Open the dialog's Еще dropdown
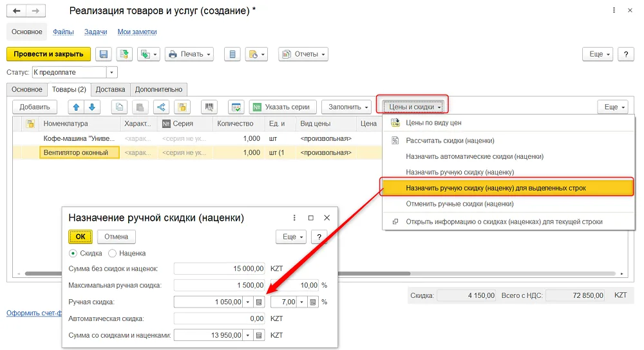 (x=291, y=237)
